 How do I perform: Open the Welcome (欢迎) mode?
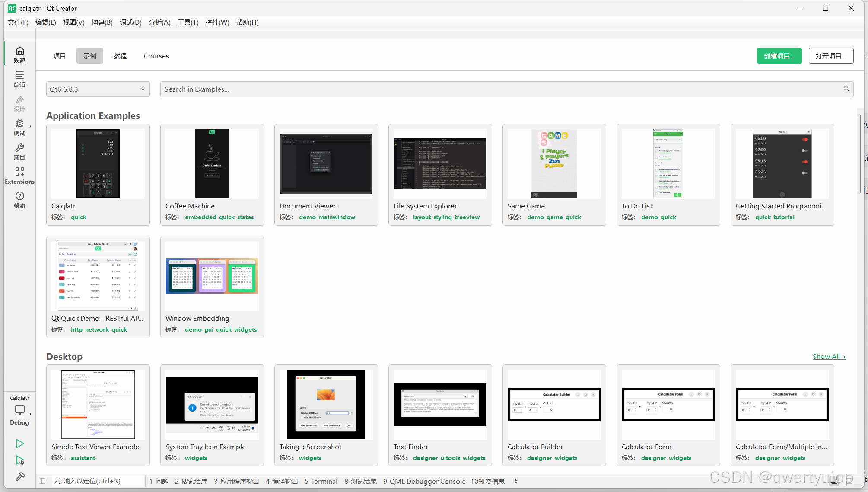pos(19,55)
